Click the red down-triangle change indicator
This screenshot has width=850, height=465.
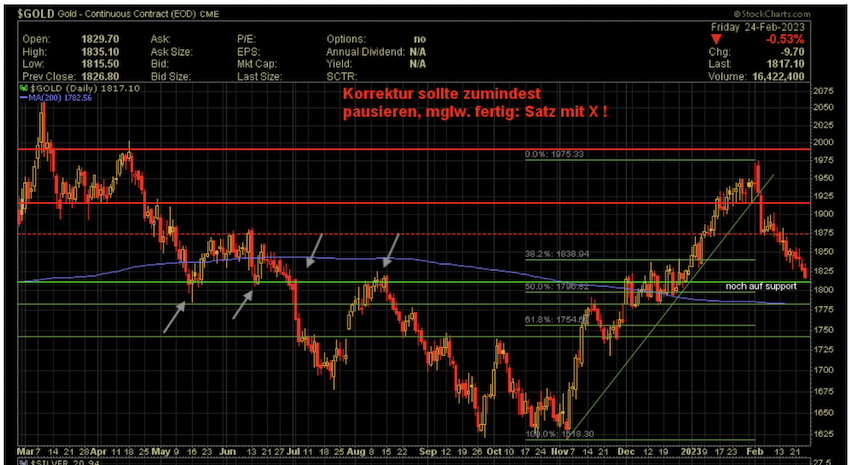[x=716, y=40]
